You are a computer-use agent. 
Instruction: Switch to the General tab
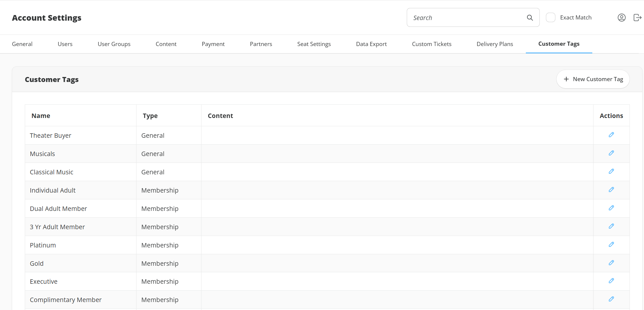click(x=22, y=44)
